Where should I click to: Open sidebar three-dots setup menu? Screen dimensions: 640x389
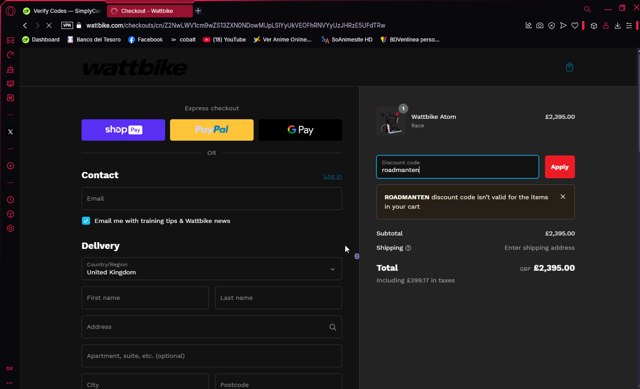coord(9,383)
